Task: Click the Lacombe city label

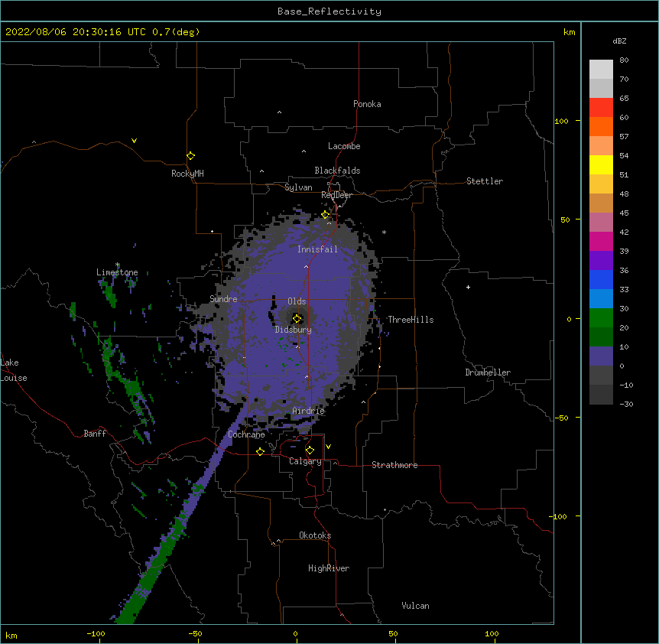Action: [x=344, y=146]
